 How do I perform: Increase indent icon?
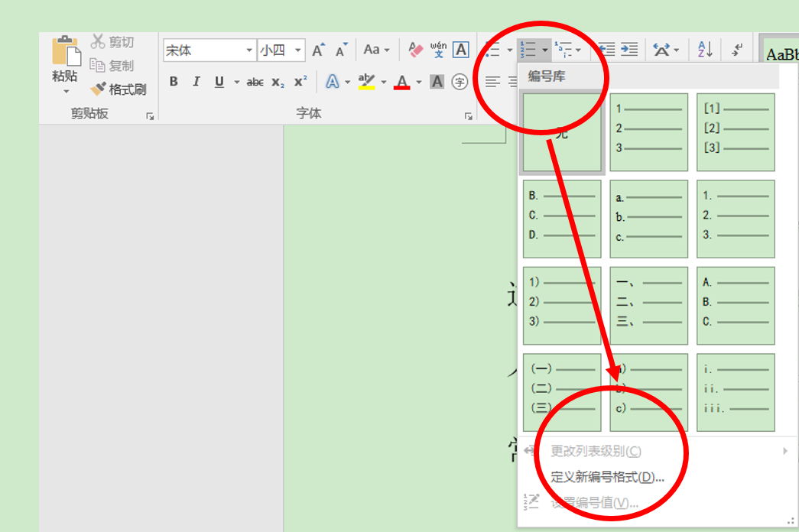click(630, 50)
